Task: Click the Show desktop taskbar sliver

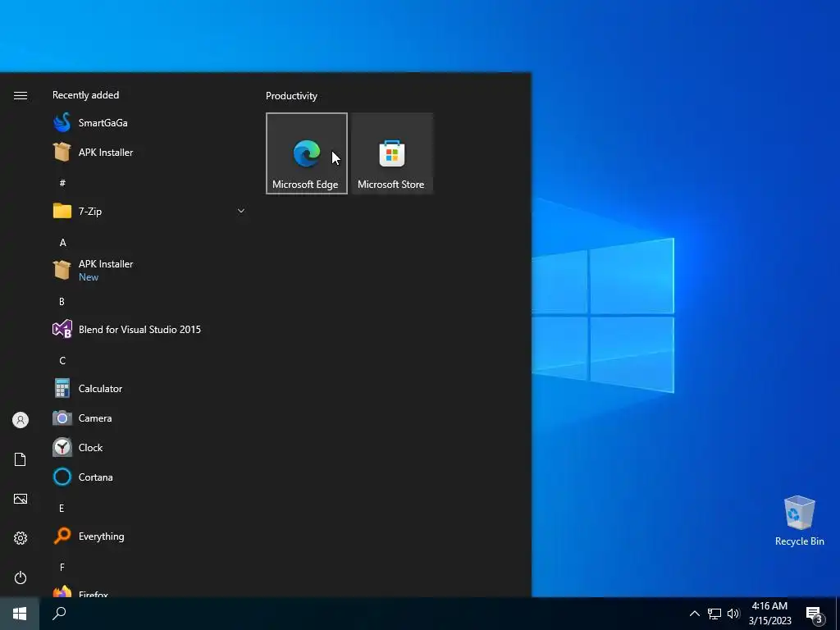Action: [838, 614]
